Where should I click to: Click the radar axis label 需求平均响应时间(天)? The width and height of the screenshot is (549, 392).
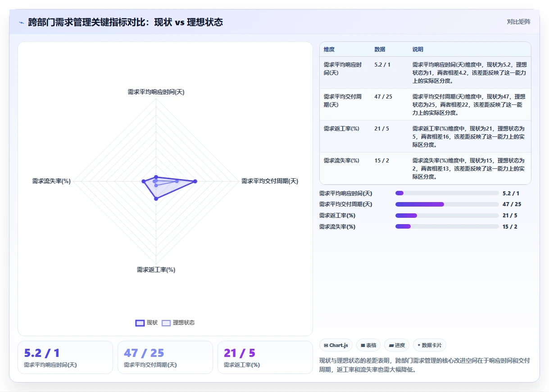(x=156, y=92)
